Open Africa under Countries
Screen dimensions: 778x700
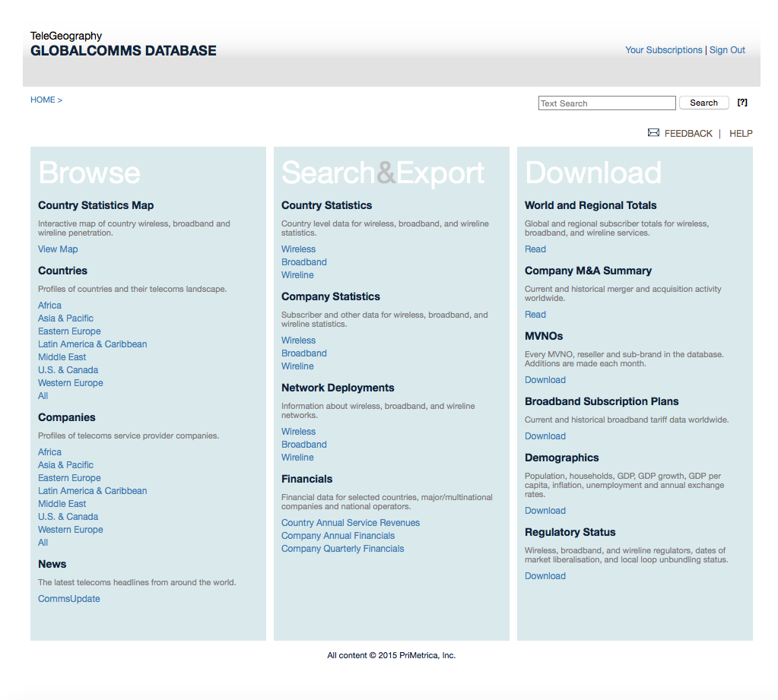49,306
